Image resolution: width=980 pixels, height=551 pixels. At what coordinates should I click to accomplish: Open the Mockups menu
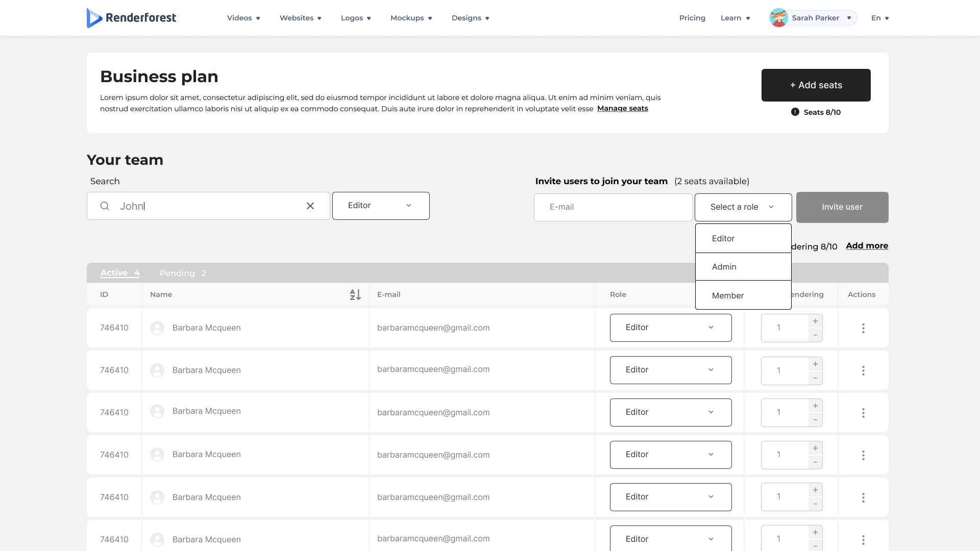point(411,18)
